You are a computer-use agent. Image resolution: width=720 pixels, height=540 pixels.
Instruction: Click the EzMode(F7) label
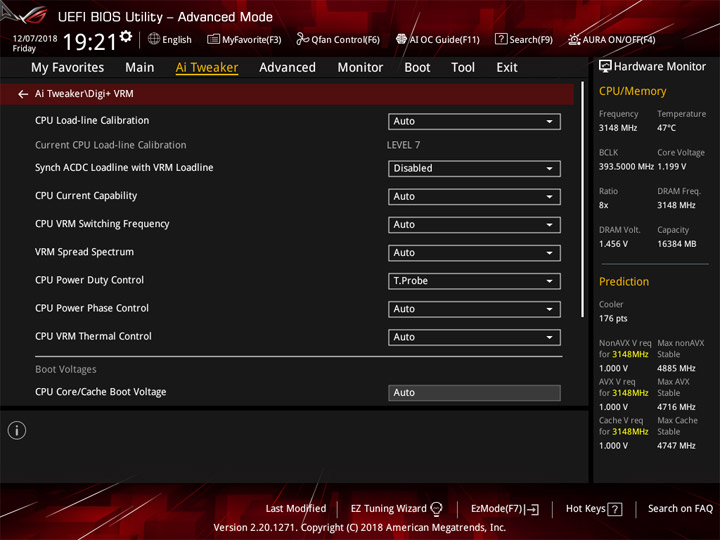point(497,509)
